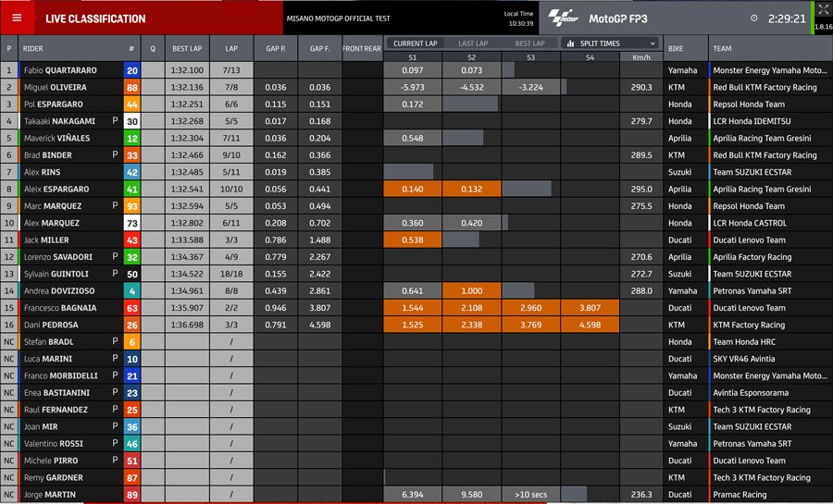Click the S1 sector header

pos(412,57)
